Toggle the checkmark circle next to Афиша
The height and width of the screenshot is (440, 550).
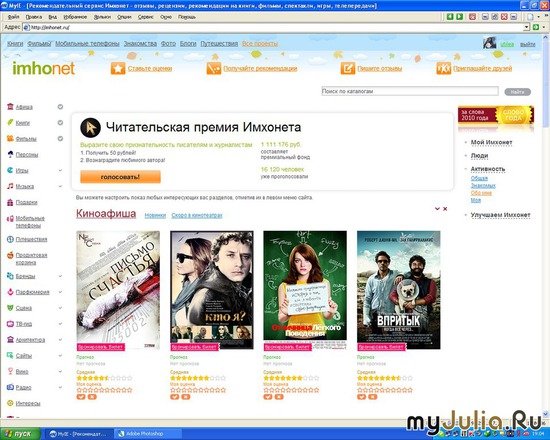tap(60, 107)
